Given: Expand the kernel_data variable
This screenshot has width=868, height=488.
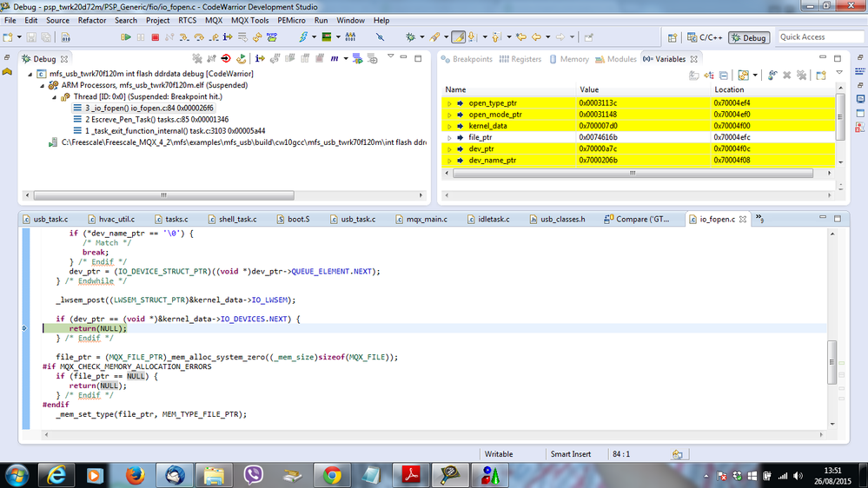Looking at the screenshot, I should coord(449,126).
